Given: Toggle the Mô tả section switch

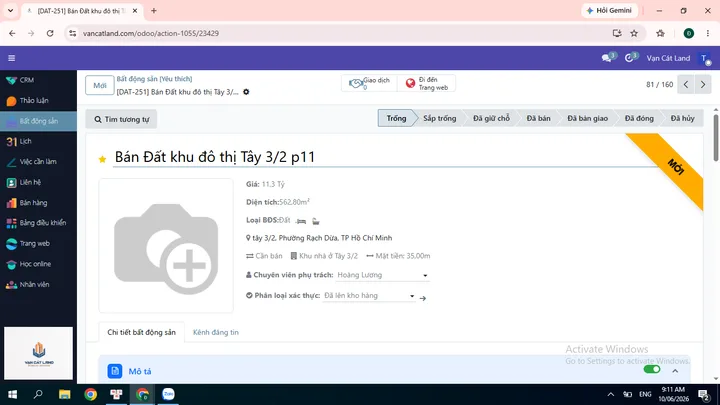Looking at the screenshot, I should 652,369.
